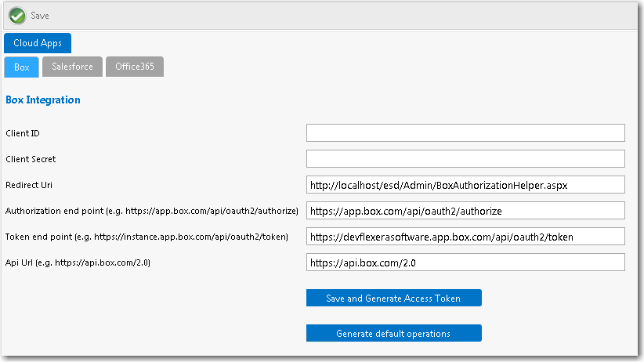Click the Save text in the toolbar
644x362 pixels.
tap(39, 16)
